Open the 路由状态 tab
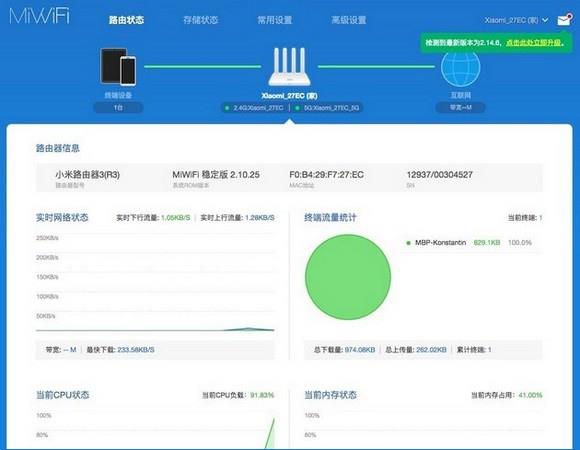580x450 pixels. pos(127,20)
